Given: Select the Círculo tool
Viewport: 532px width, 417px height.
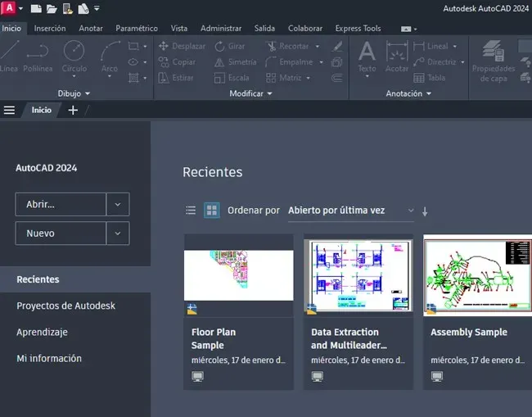Looking at the screenshot, I should (74, 56).
